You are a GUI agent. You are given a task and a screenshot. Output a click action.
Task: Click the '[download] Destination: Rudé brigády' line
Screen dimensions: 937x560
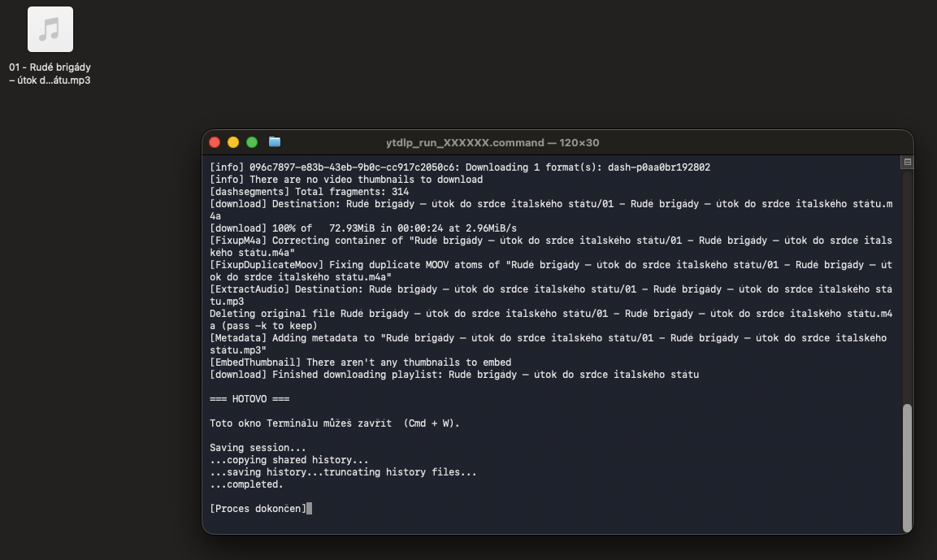point(551,210)
